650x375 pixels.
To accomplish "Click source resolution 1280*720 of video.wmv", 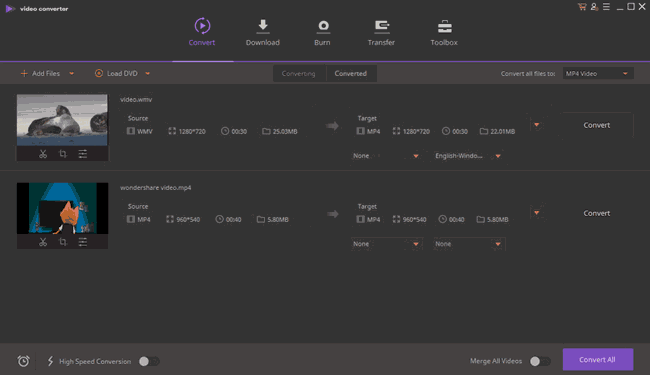I will pyautogui.click(x=192, y=131).
